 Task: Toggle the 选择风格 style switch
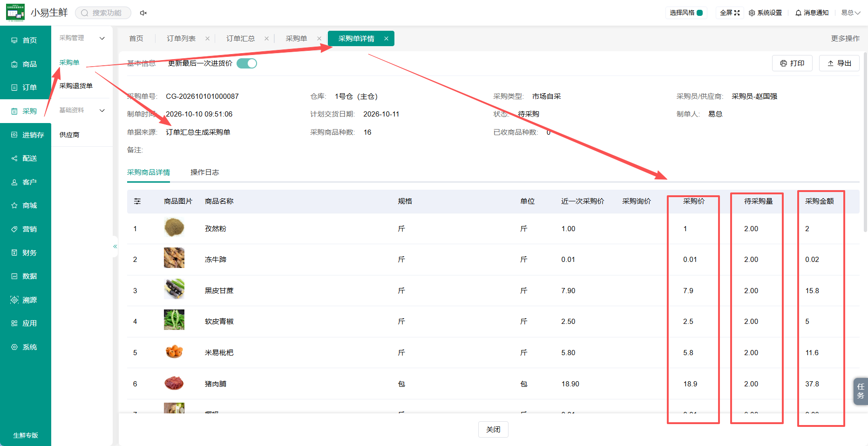click(699, 13)
